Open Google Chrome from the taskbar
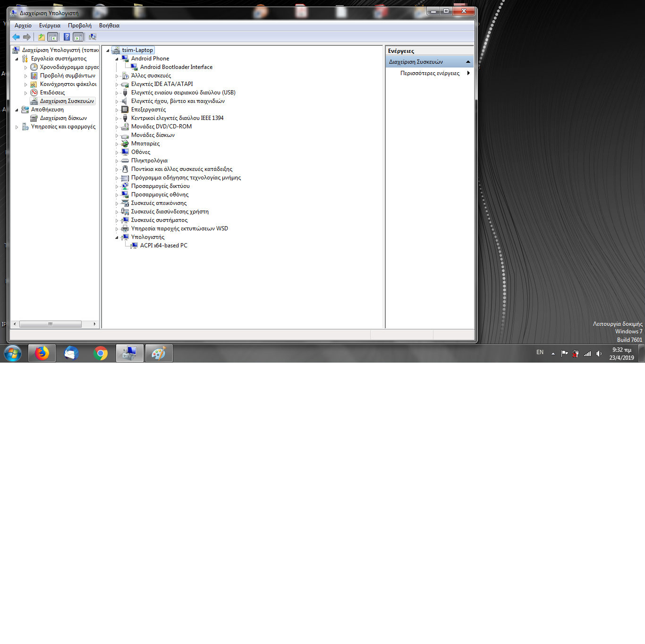 (x=101, y=353)
